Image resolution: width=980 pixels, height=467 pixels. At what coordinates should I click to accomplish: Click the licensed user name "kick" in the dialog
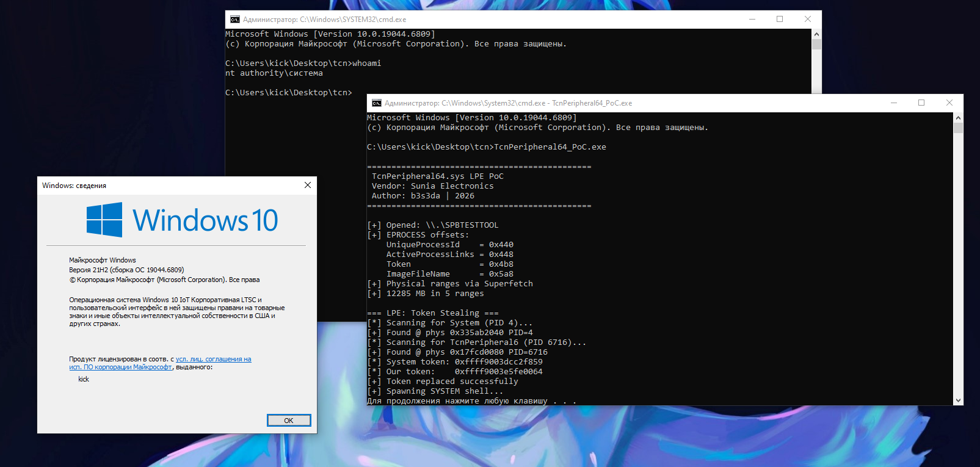[84, 379]
